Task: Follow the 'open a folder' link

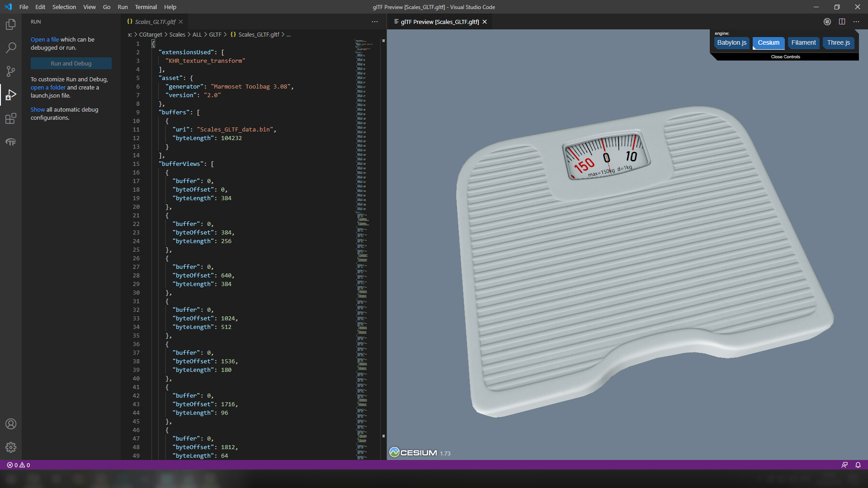Action: pos(48,87)
